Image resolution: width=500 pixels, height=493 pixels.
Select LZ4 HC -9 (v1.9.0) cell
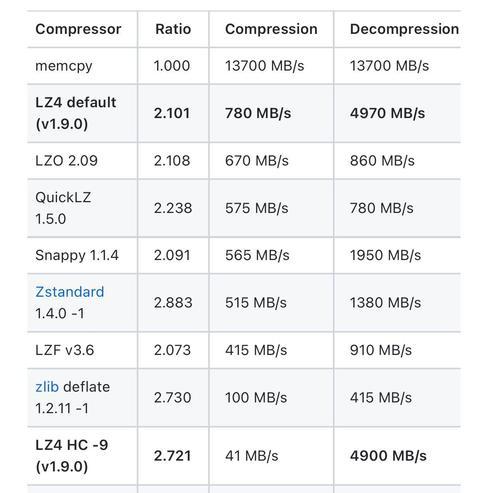[x=82, y=456]
